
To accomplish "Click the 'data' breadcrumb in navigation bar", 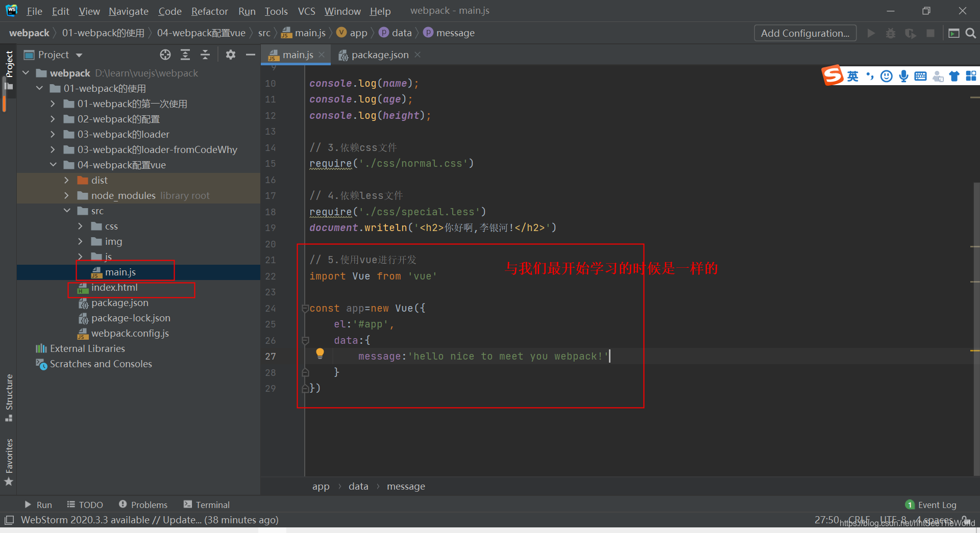I will [x=401, y=33].
